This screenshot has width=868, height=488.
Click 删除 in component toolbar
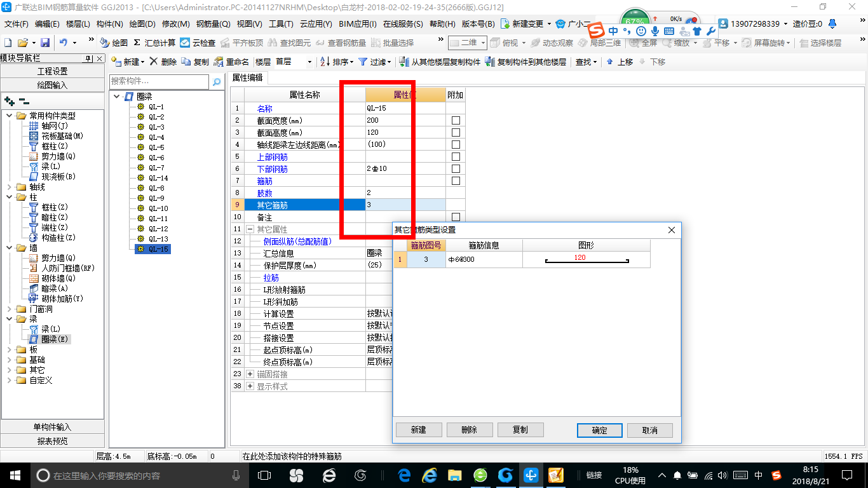[x=163, y=62]
